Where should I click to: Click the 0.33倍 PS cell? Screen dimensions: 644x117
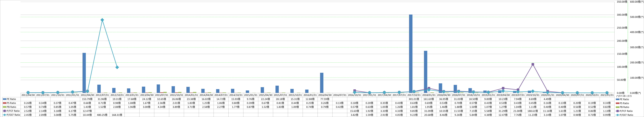coord(607,103)
